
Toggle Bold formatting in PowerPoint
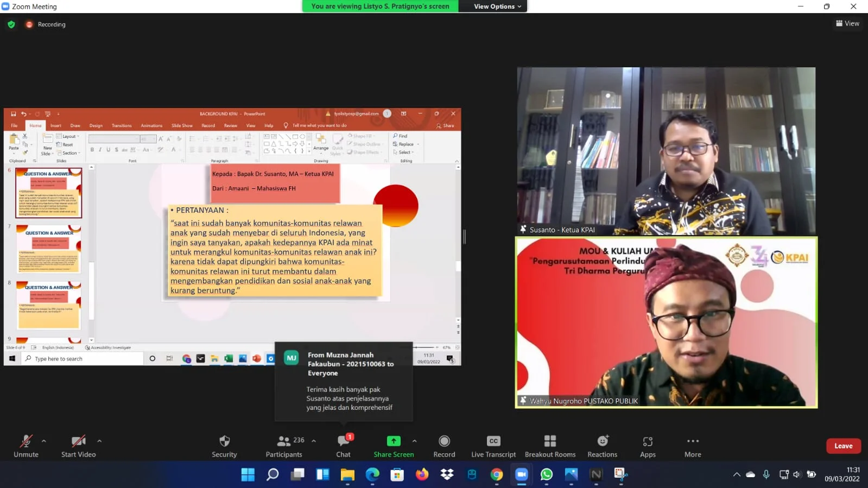click(x=92, y=150)
